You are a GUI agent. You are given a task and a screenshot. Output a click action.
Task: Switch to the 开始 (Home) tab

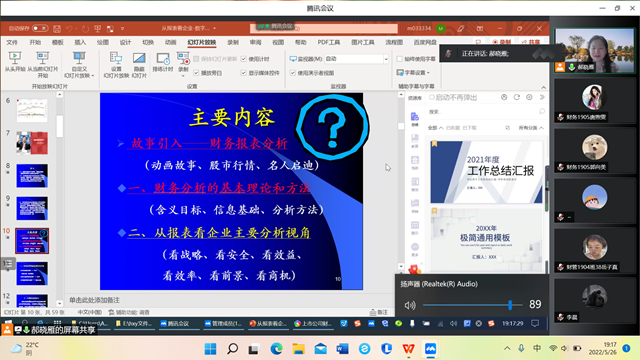coord(35,42)
